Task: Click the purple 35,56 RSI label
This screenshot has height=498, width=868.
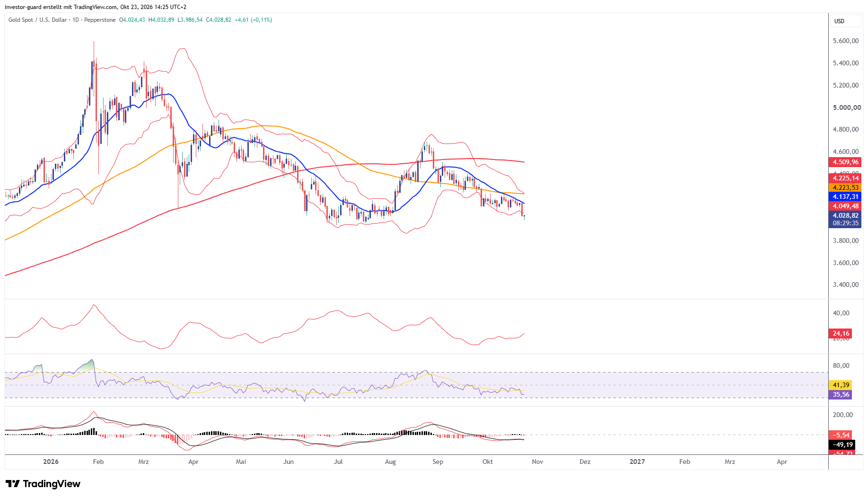Action: (841, 395)
